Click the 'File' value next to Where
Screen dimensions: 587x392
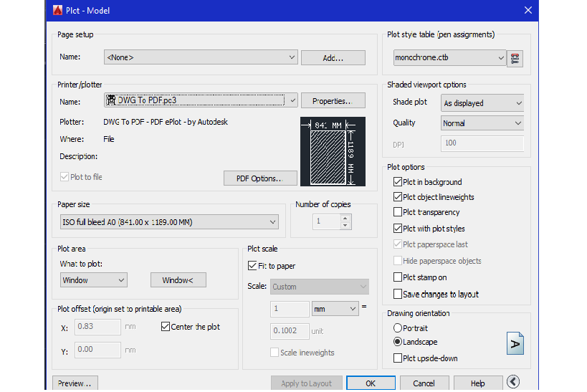coord(108,139)
